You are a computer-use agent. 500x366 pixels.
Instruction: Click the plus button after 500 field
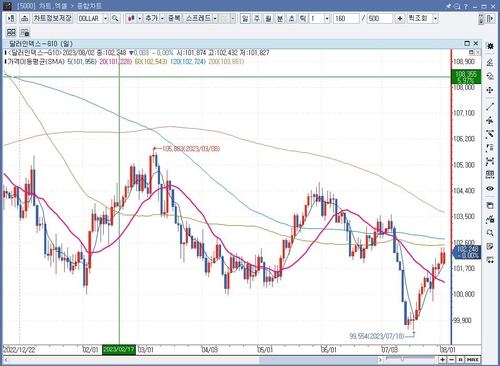[400, 19]
